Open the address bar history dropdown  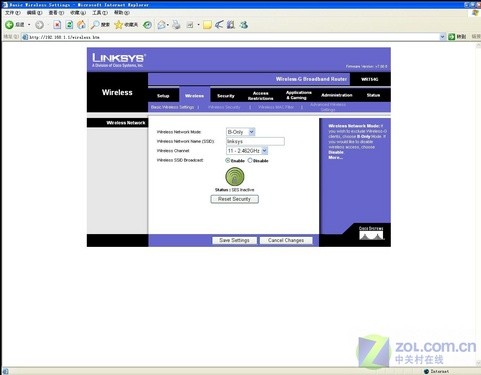click(442, 37)
